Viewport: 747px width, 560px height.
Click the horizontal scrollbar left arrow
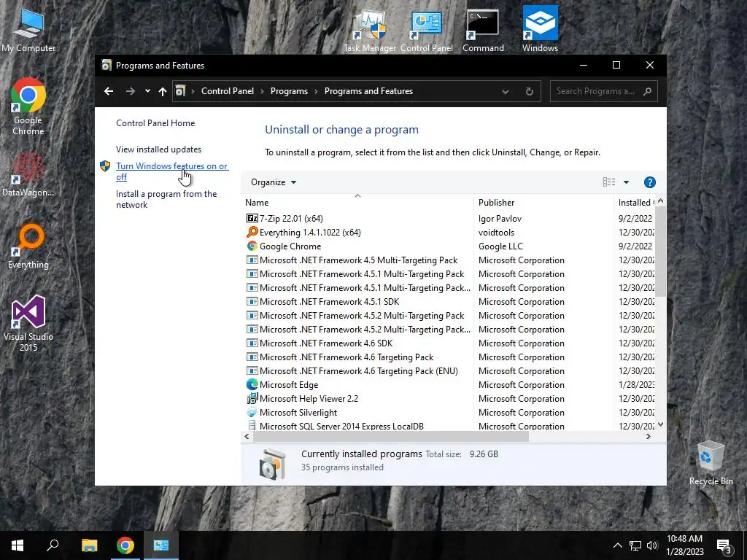(247, 436)
